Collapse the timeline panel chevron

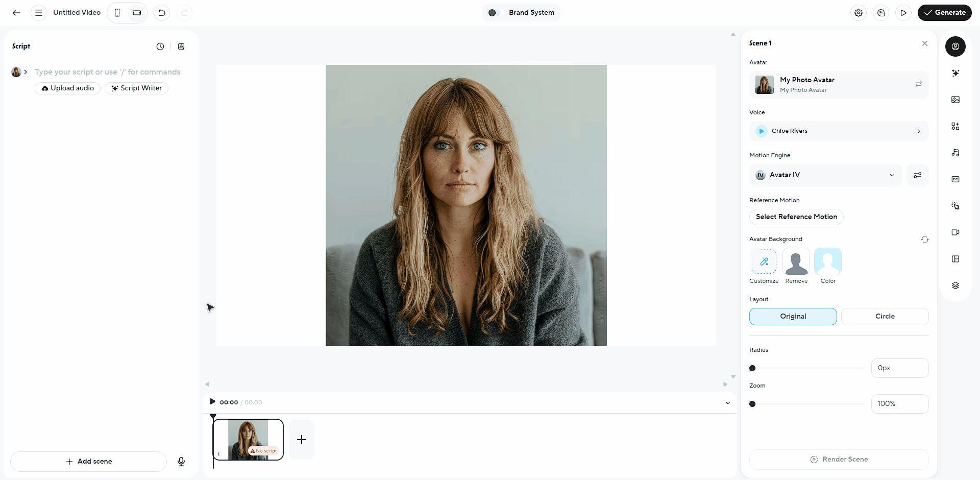click(727, 403)
